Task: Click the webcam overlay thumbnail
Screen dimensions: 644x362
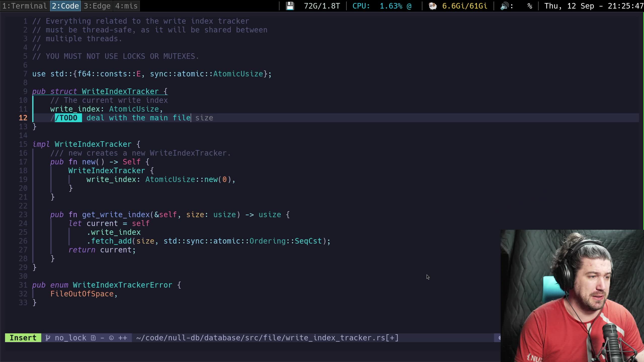Action: (x=572, y=296)
